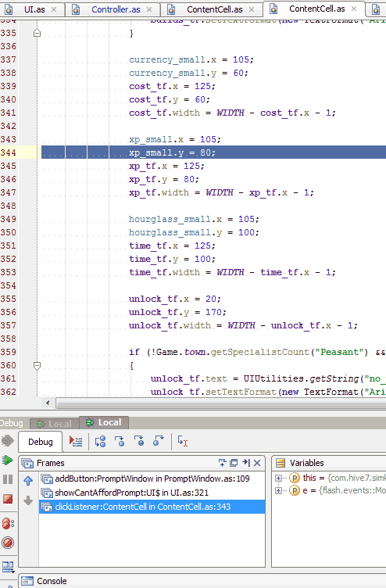This screenshot has width=386, height=588.
Task: Click the code 'unlock_tf.y = 170;'
Action: (177, 313)
